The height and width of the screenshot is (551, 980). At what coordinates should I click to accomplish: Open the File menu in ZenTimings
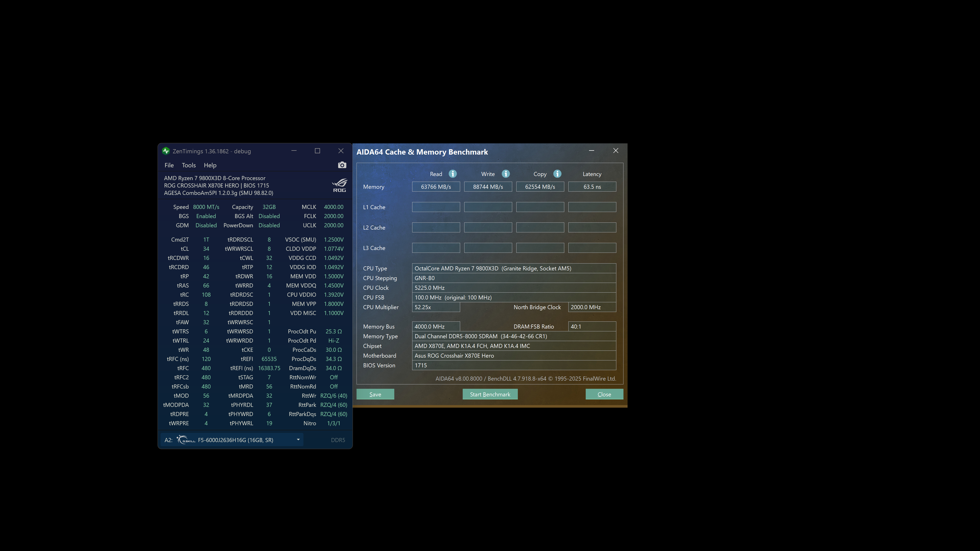click(169, 165)
